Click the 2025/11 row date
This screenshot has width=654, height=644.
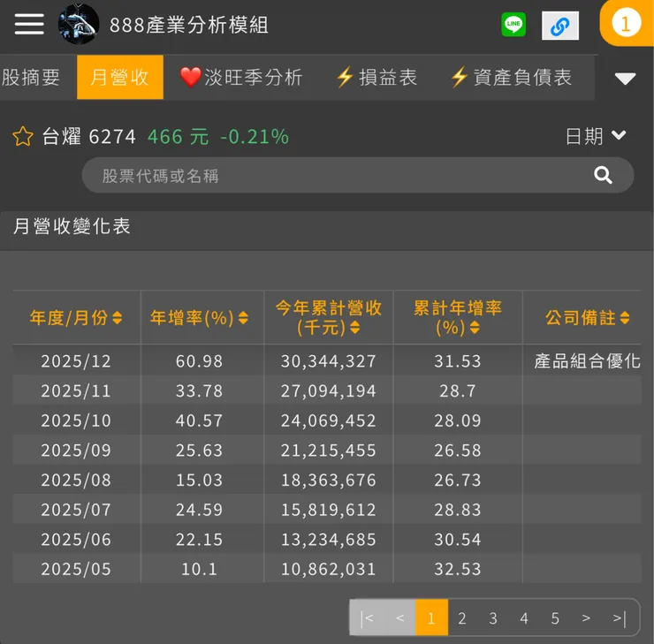pyautogui.click(x=76, y=391)
